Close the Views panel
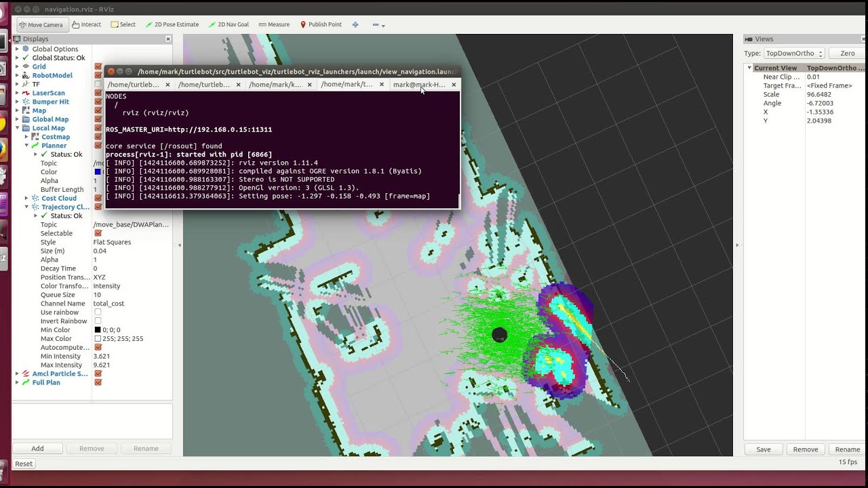 click(x=862, y=39)
